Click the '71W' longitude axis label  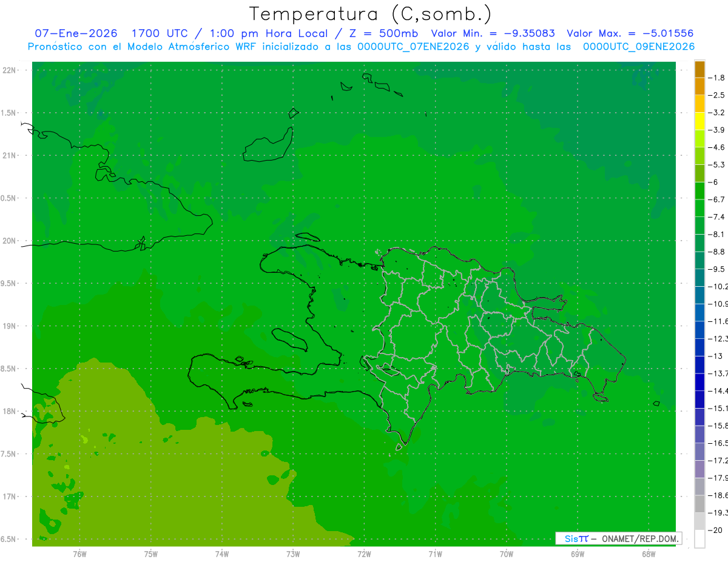tap(435, 554)
